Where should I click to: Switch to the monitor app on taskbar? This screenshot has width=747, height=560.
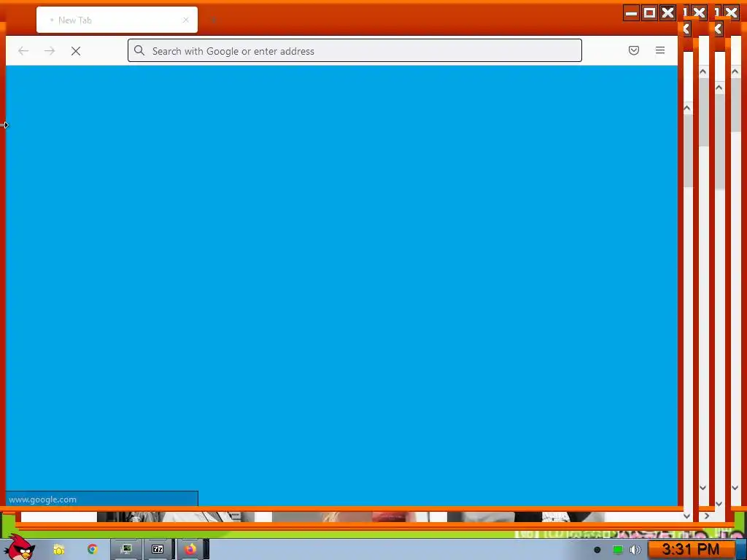126,550
